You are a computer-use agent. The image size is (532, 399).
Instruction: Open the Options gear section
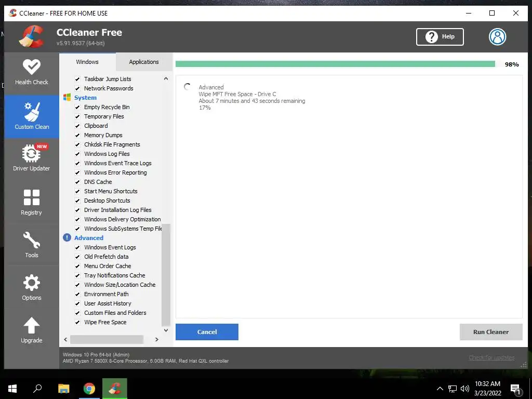pos(32,288)
